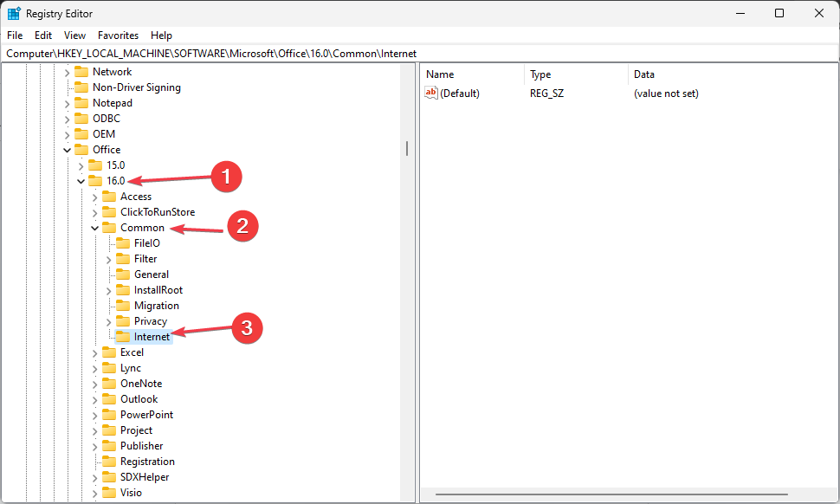Click the Excel folder icon
The image size is (840, 504).
tap(109, 352)
